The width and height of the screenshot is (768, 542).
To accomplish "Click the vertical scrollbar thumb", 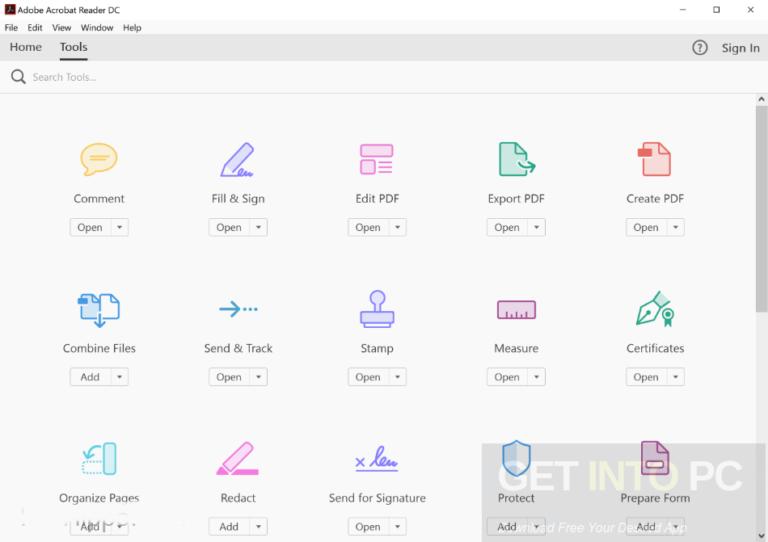I will pos(761,209).
